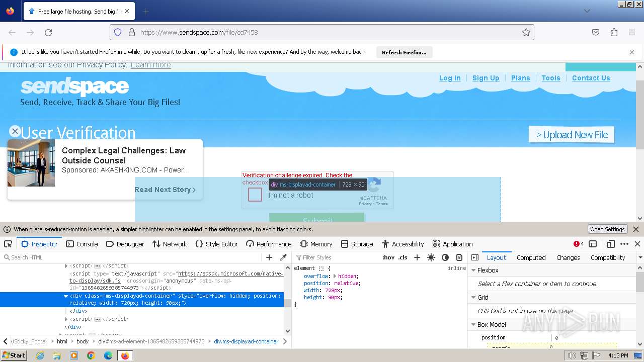
Task: Open the Style Editor tab
Action: coord(216,244)
